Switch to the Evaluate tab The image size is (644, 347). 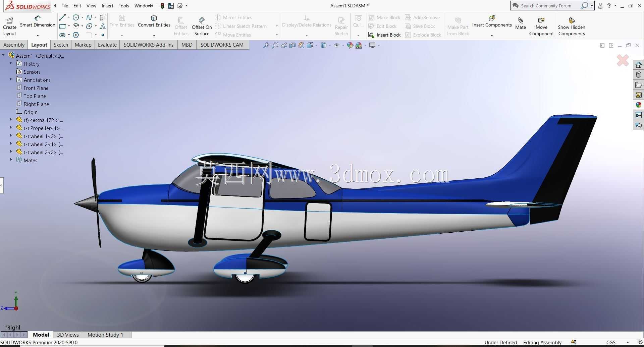click(107, 45)
